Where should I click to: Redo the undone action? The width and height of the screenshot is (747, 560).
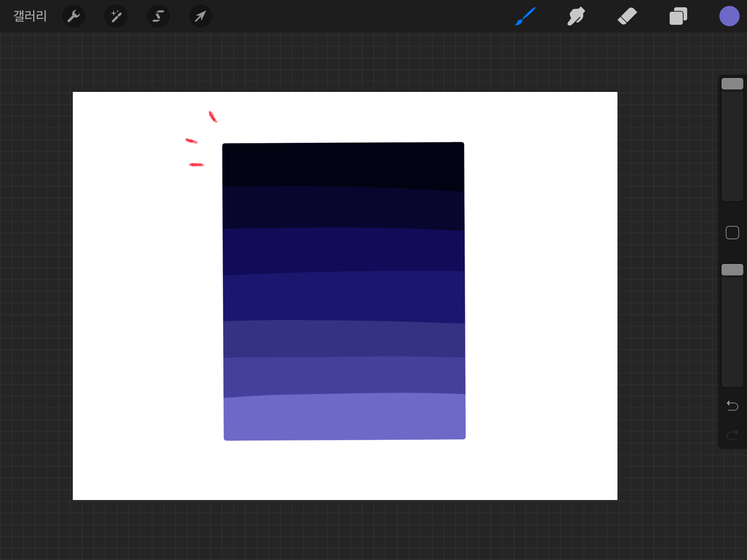point(732,435)
